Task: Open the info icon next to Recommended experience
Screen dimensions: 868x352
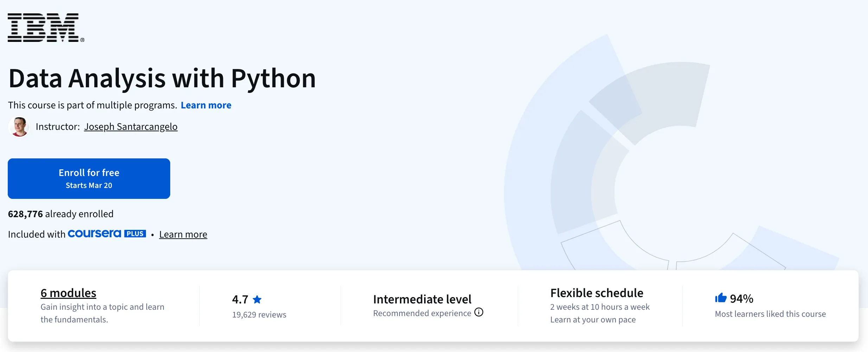Action: (479, 312)
